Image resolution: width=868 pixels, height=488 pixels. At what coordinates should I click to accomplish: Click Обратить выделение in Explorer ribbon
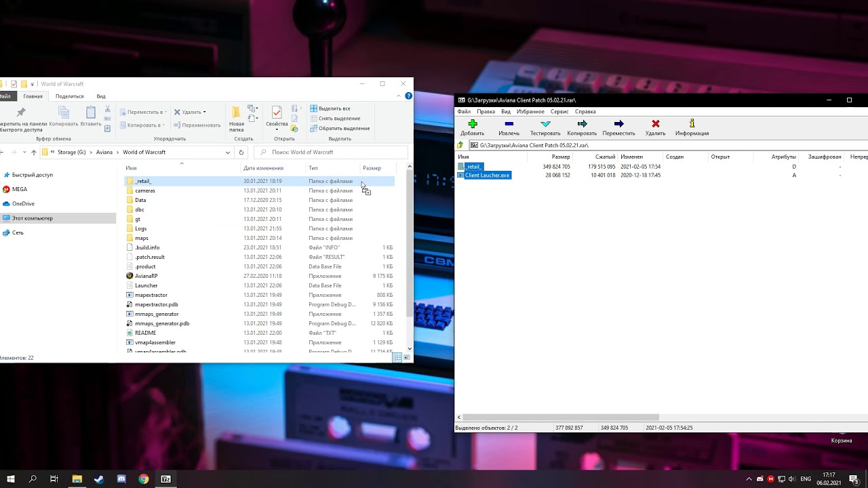click(x=340, y=128)
